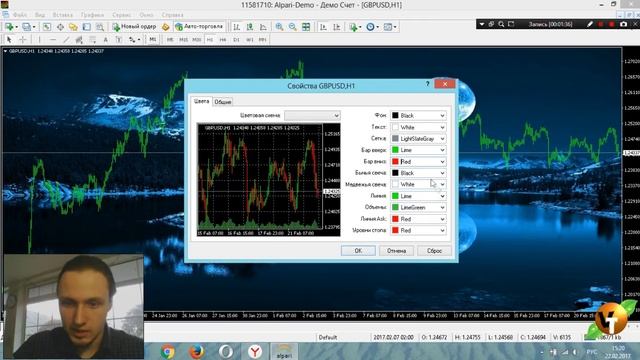Switch to line chart icon
This screenshot has height=360, width=640.
(263, 27)
